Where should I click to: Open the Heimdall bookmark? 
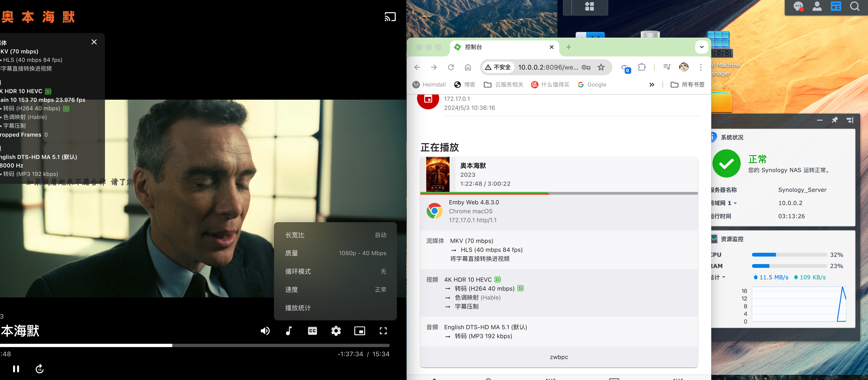(429, 85)
